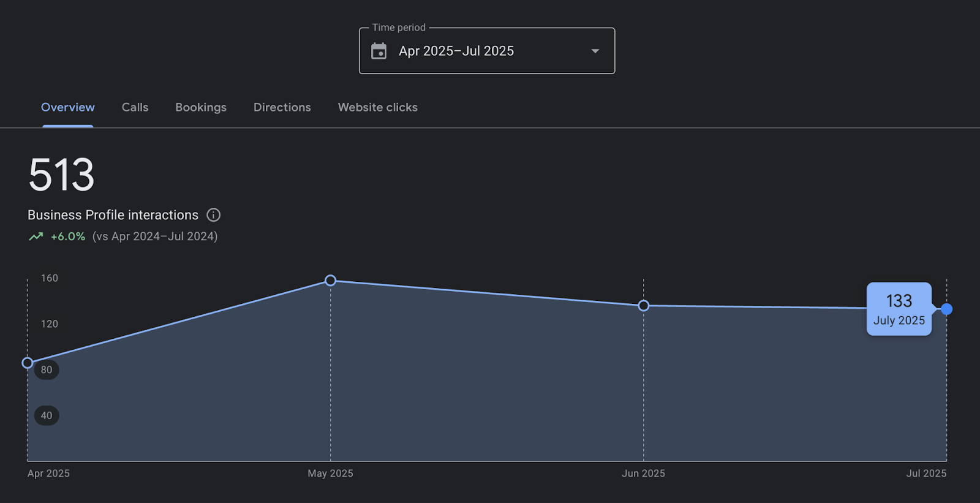Go to the Directions tab
The image size is (980, 503).
pos(282,107)
